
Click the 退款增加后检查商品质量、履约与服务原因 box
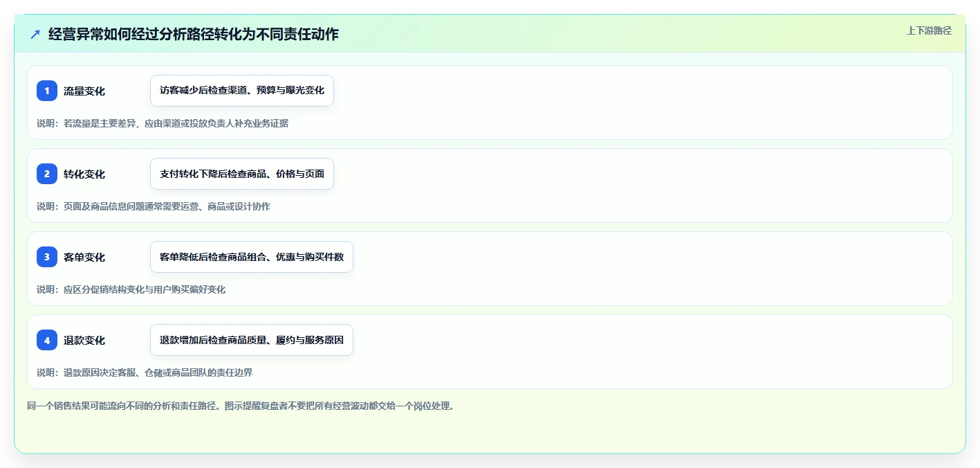[x=252, y=340]
